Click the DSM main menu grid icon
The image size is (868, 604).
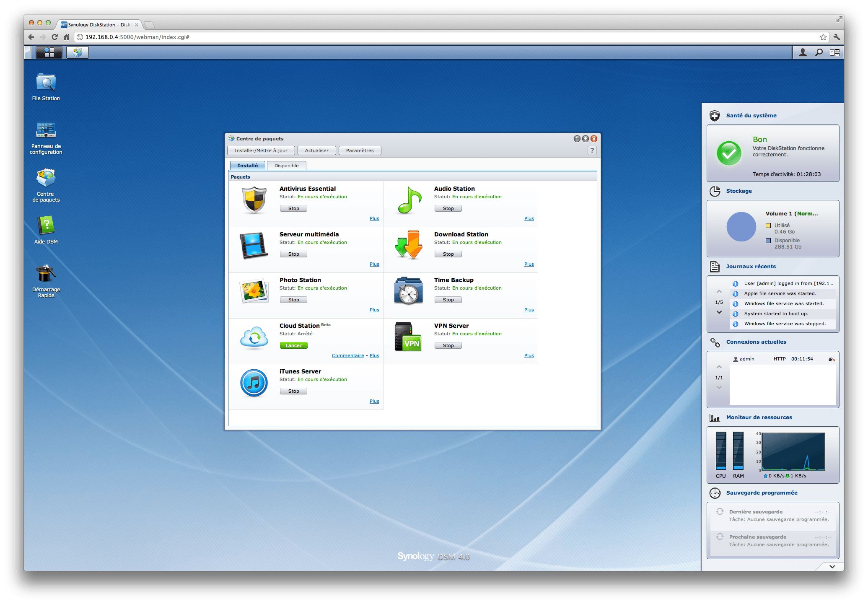[49, 52]
